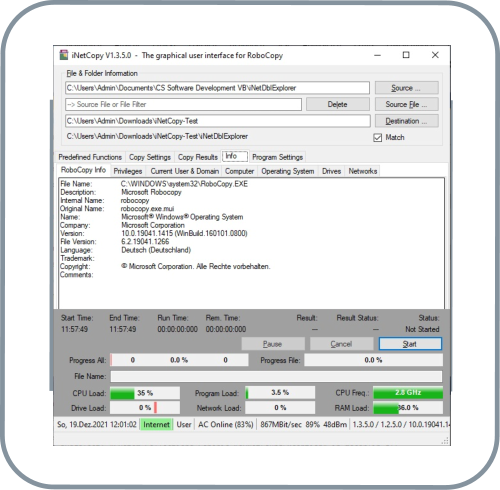Click the green Internet status indicator
Viewport: 500px width, 490px height.
point(156,424)
